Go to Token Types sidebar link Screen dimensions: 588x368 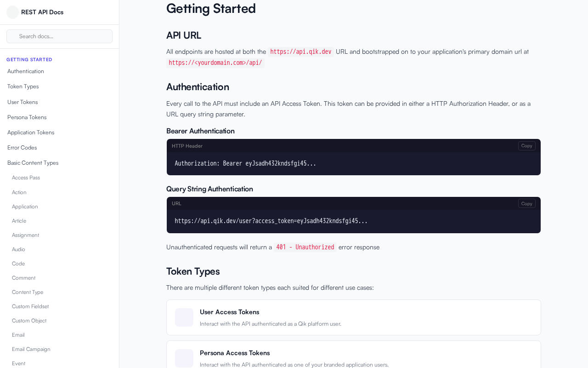pos(23,86)
